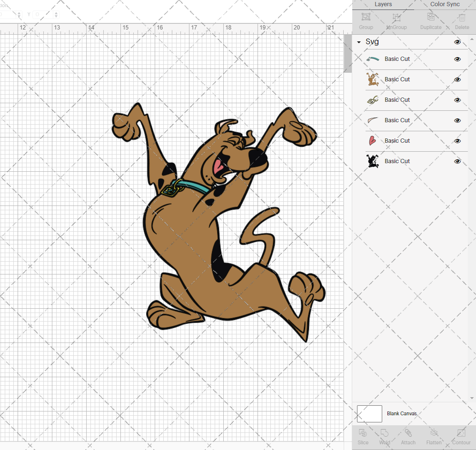This screenshot has width=476, height=450.
Task: Select the teal collar layer thumbnail
Action: [373, 59]
